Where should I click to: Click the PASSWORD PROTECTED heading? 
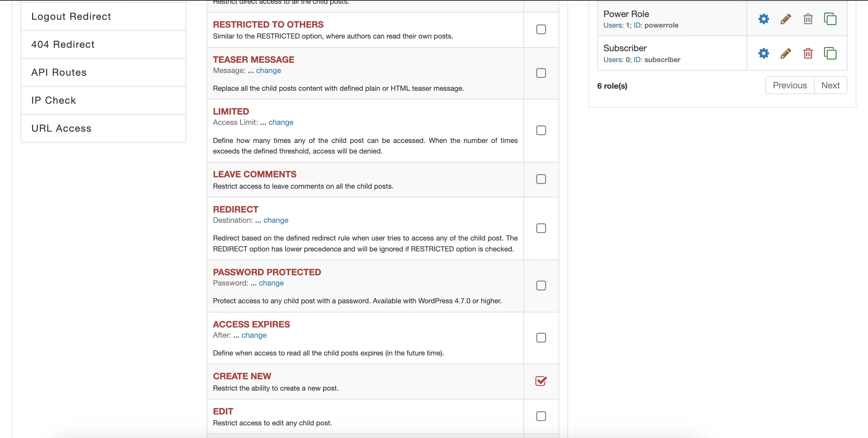pos(267,272)
